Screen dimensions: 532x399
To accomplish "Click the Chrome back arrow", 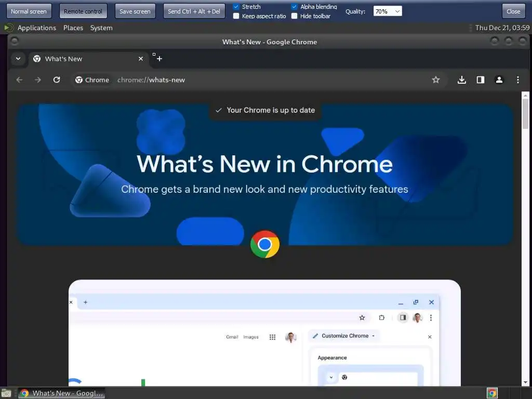I will tap(19, 79).
